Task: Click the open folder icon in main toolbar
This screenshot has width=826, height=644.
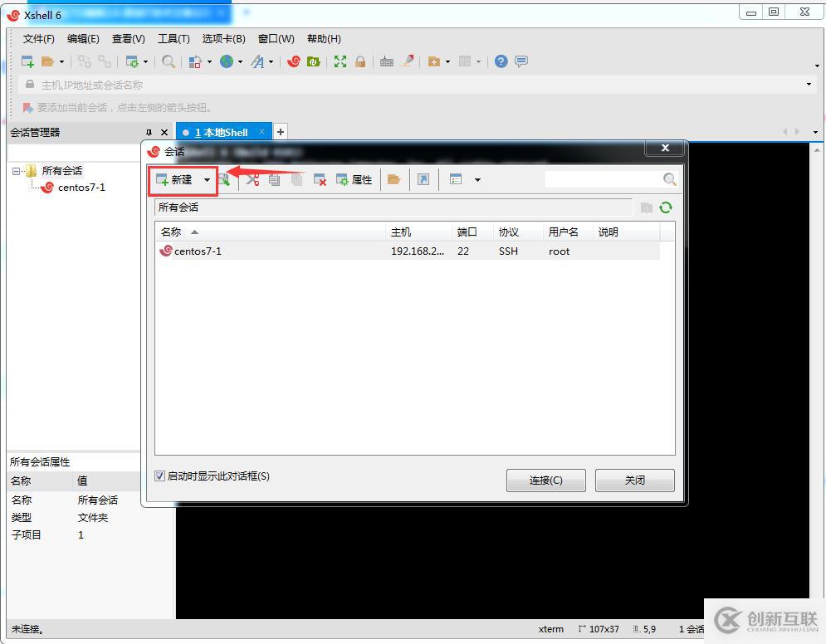Action: [47, 61]
